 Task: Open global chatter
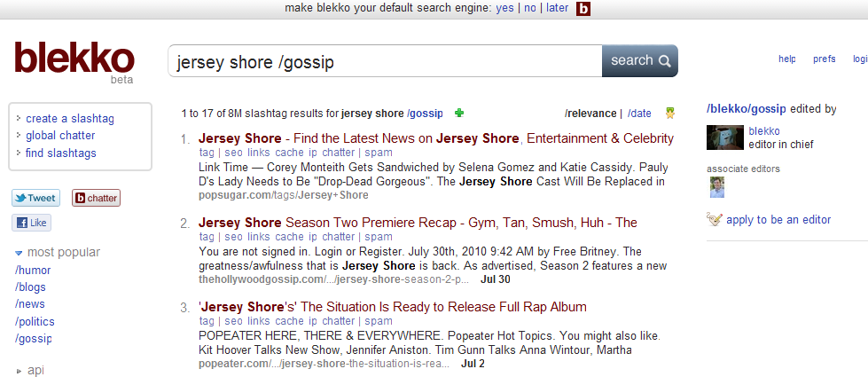pos(60,135)
